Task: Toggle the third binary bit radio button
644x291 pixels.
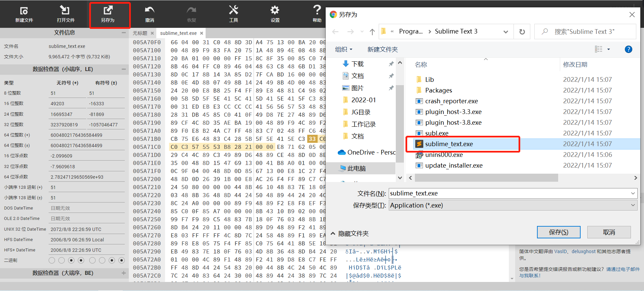Action: click(71, 260)
